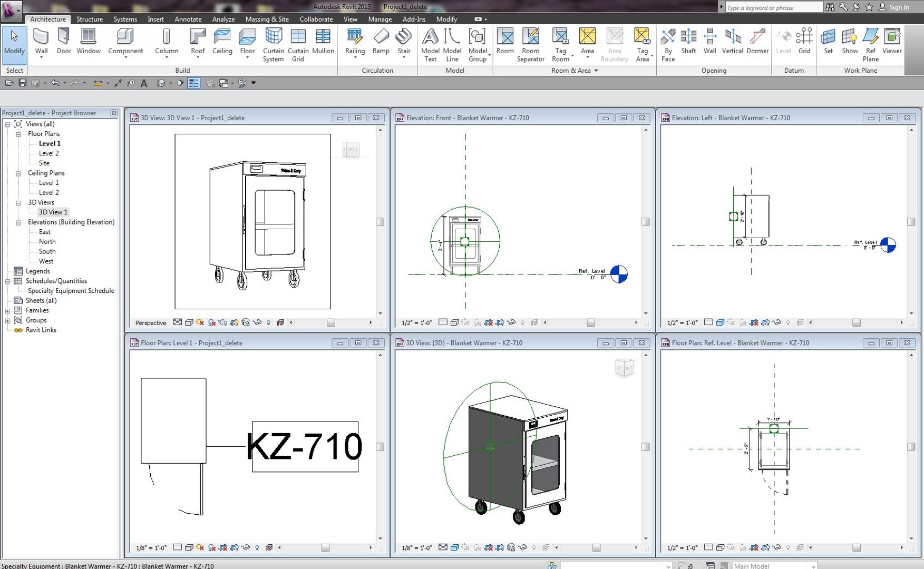The width and height of the screenshot is (924, 569).
Task: Open the work plane Viewer
Action: pos(892,42)
